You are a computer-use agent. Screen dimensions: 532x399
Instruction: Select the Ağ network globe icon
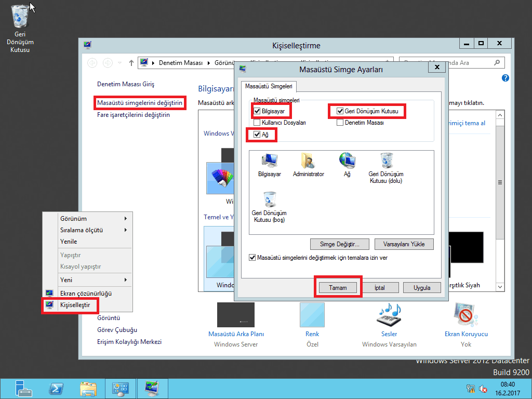pyautogui.click(x=347, y=162)
